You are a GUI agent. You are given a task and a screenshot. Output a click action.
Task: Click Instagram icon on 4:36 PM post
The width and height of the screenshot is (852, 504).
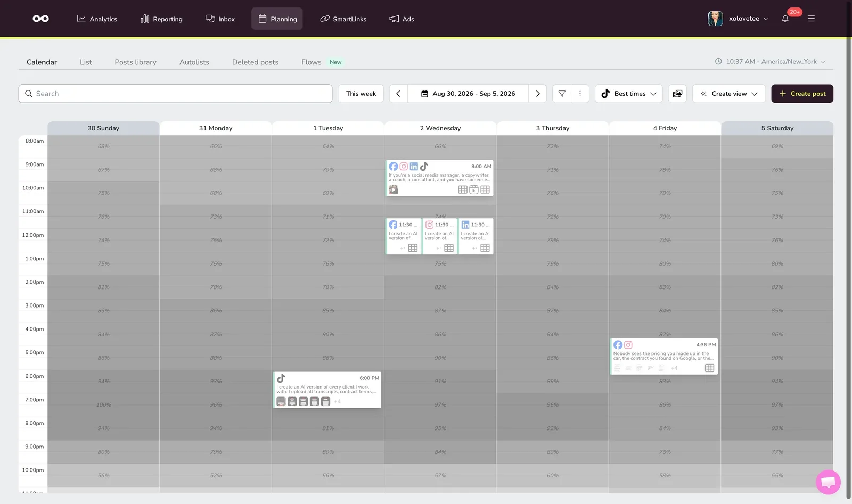pyautogui.click(x=628, y=345)
